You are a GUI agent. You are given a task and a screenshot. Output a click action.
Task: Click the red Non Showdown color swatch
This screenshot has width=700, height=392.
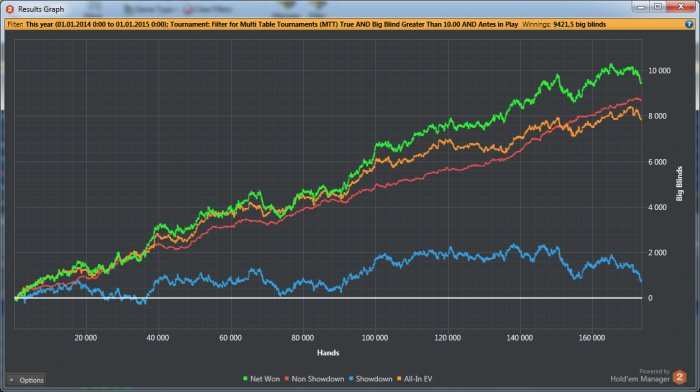click(x=287, y=379)
